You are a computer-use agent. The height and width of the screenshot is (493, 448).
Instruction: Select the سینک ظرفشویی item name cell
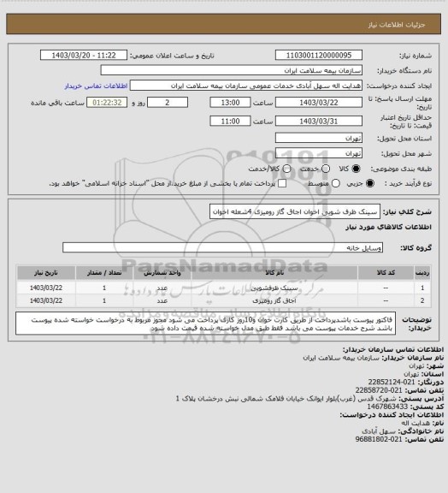click(x=274, y=288)
